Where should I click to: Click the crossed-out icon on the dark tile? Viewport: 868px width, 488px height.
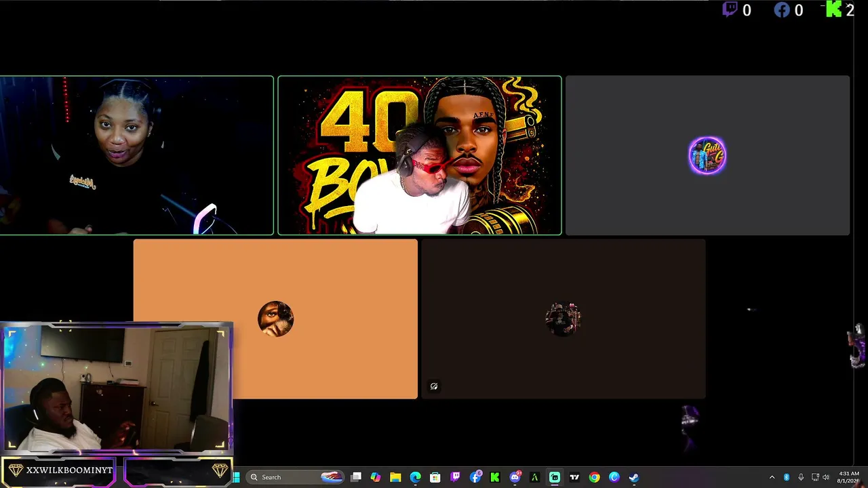pos(434,386)
